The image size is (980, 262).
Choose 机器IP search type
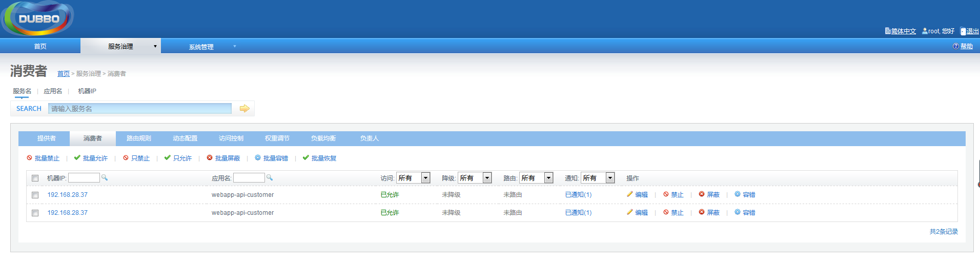tap(87, 91)
